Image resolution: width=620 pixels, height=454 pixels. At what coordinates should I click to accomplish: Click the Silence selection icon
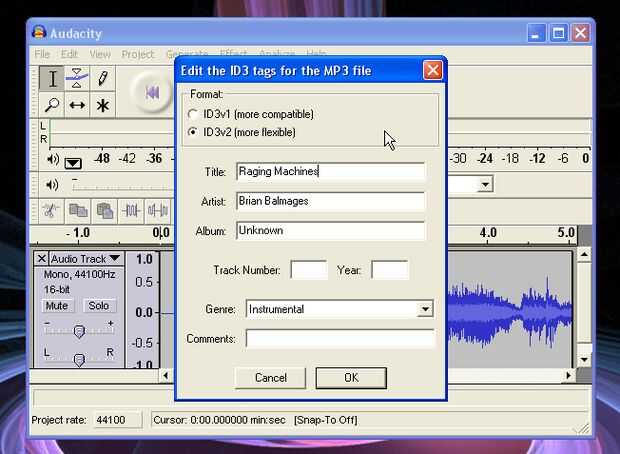point(158,211)
